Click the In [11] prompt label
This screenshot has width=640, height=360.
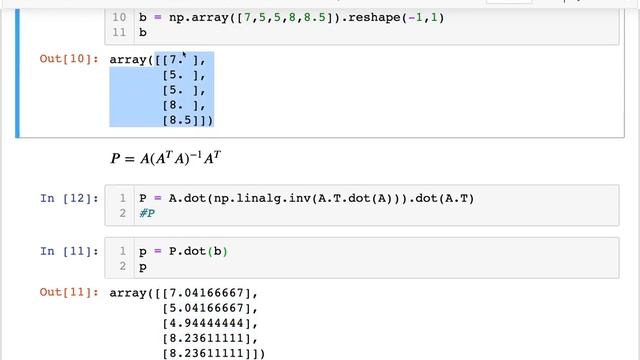click(69, 251)
